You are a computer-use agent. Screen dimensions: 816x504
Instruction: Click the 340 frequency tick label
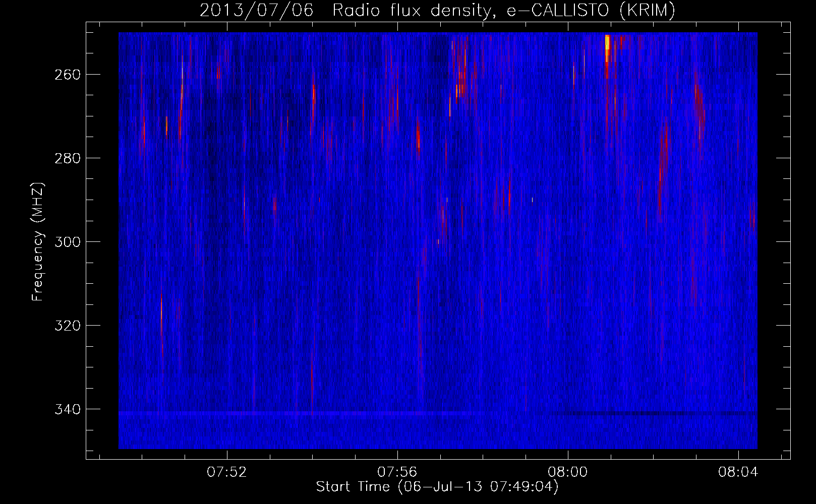(67, 409)
